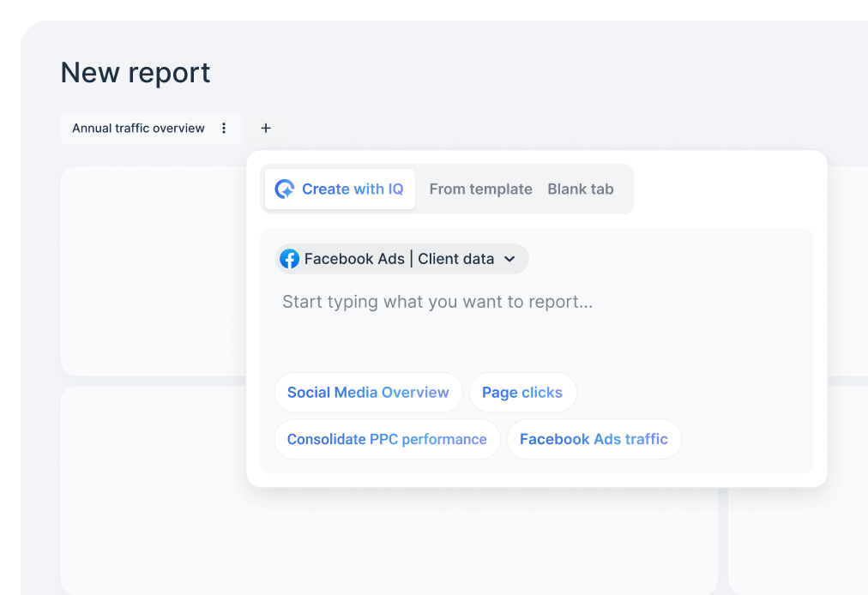Pick the Facebook Ads traffic suggestion

(594, 439)
